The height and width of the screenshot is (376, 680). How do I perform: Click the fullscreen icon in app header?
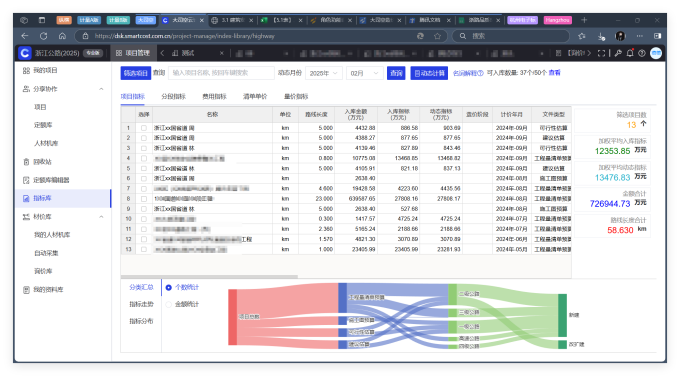[x=601, y=53]
